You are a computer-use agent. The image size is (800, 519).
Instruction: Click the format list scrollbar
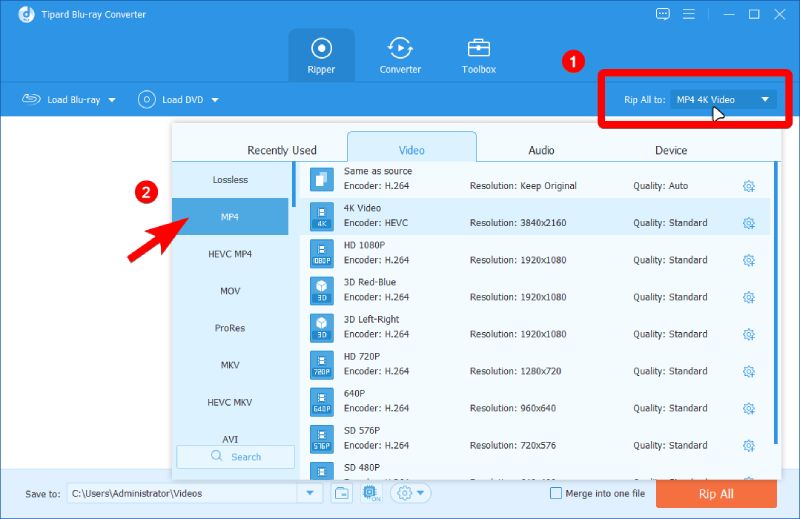point(294,184)
